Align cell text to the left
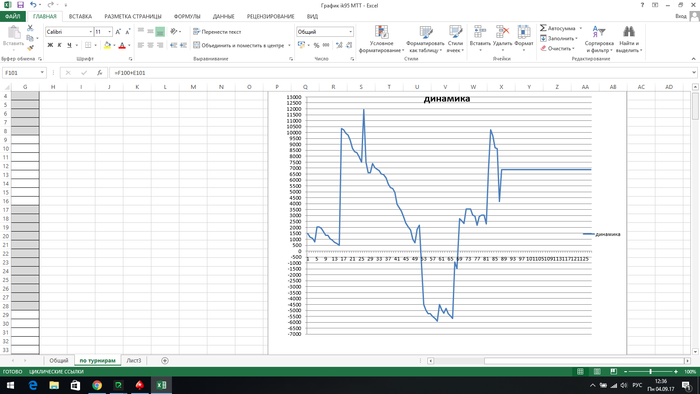The width and height of the screenshot is (700, 394). click(141, 45)
